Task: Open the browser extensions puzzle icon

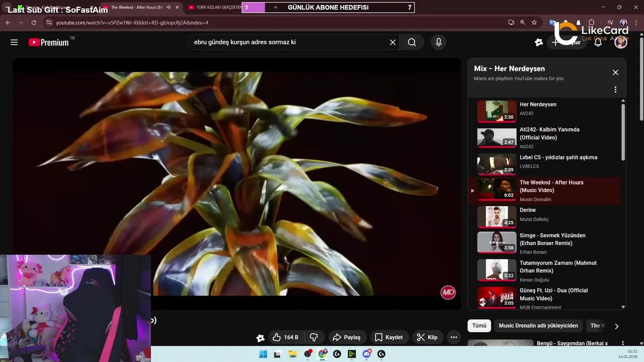Action: tap(591, 23)
